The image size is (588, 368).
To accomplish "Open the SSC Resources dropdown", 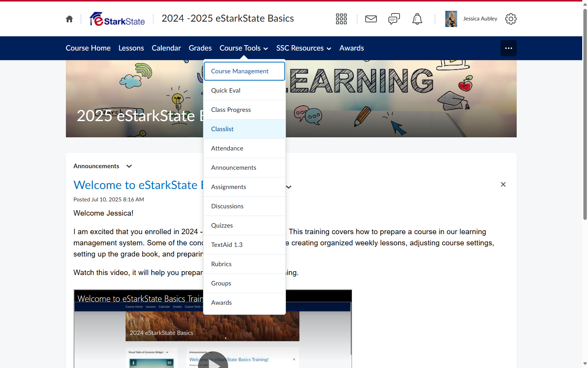I will click(304, 48).
